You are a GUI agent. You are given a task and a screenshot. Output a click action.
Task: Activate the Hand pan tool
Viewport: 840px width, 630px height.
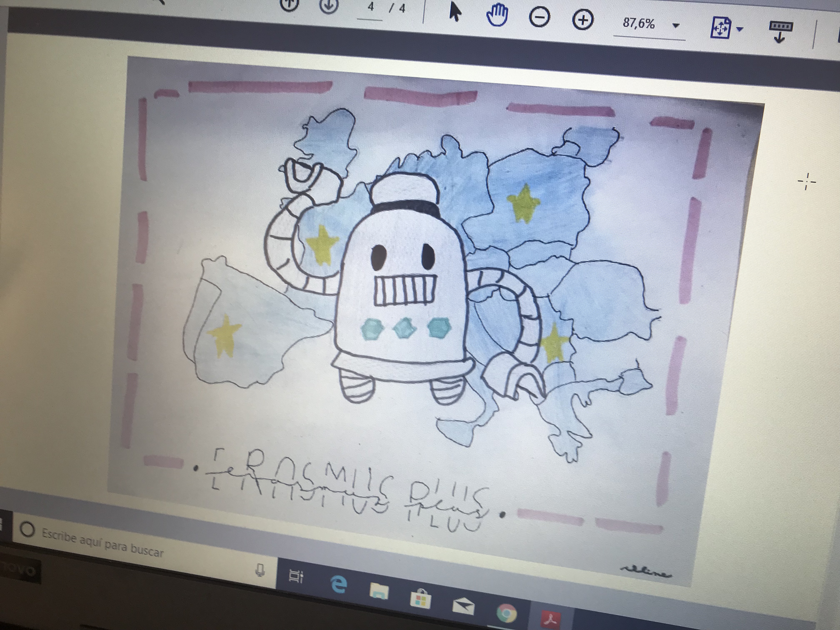click(x=497, y=16)
